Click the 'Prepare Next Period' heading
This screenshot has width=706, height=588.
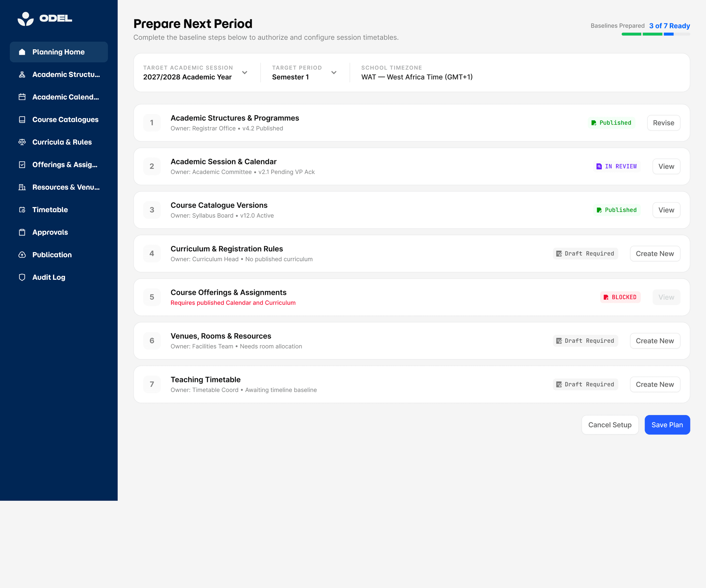[x=193, y=24]
